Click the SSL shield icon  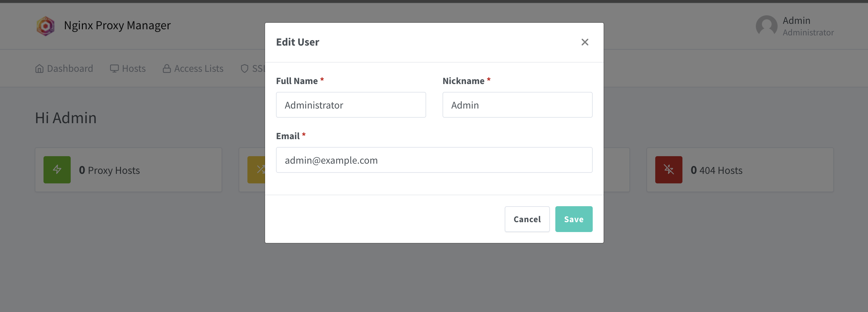pos(244,69)
